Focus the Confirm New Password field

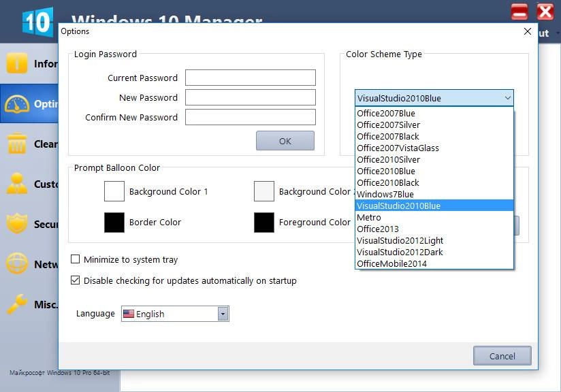(251, 117)
